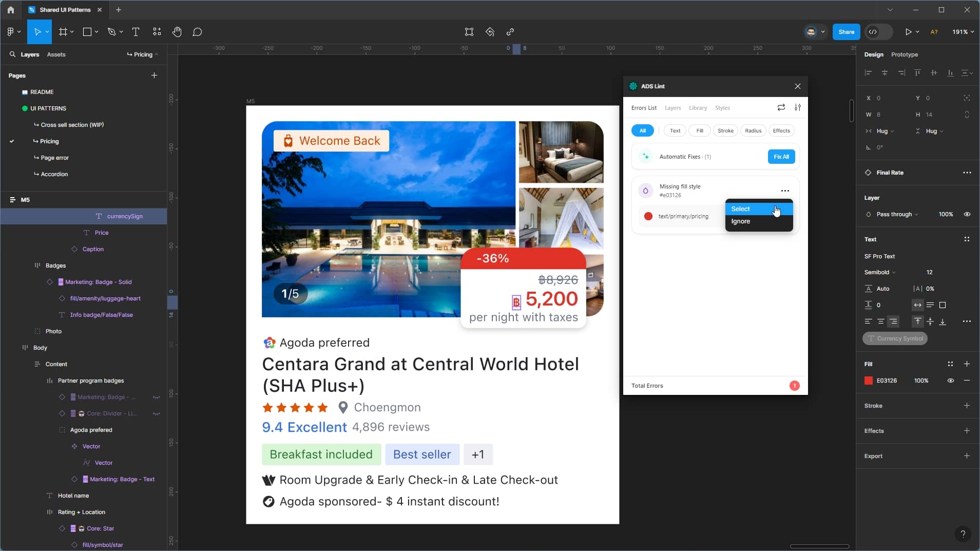Image resolution: width=980 pixels, height=551 pixels.
Task: Click the search icon in Layers panel
Action: [x=12, y=54]
